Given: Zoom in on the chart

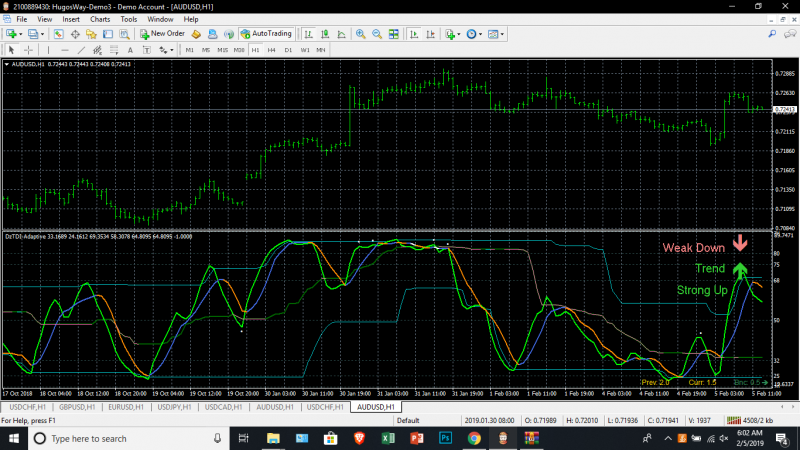Looking at the screenshot, I should (360, 34).
